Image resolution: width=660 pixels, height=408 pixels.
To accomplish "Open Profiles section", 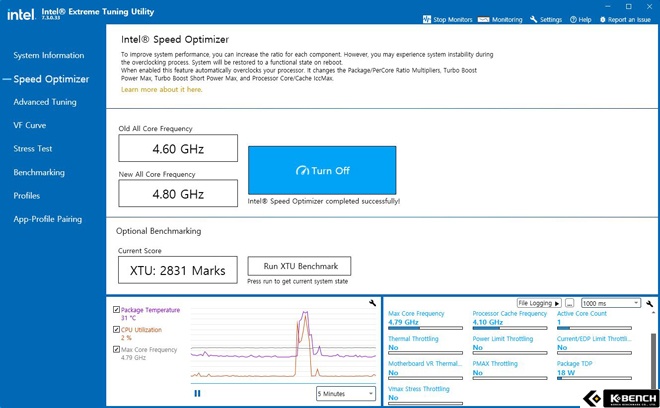I will pos(27,196).
